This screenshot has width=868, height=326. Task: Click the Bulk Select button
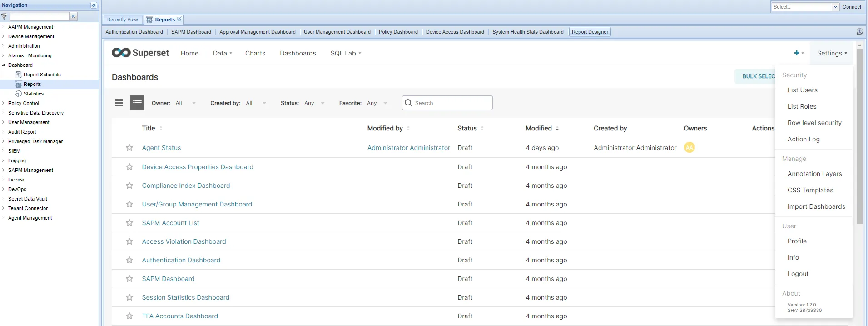(x=756, y=76)
